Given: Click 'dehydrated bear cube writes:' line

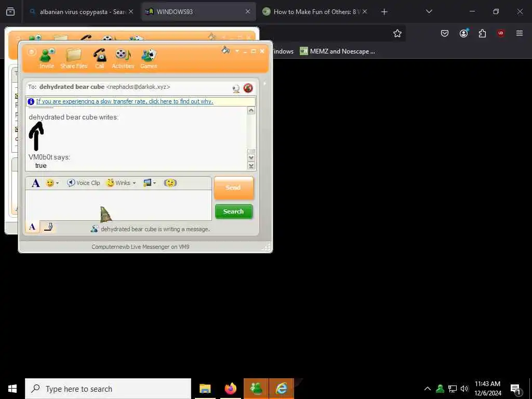Looking at the screenshot, I should [74, 117].
